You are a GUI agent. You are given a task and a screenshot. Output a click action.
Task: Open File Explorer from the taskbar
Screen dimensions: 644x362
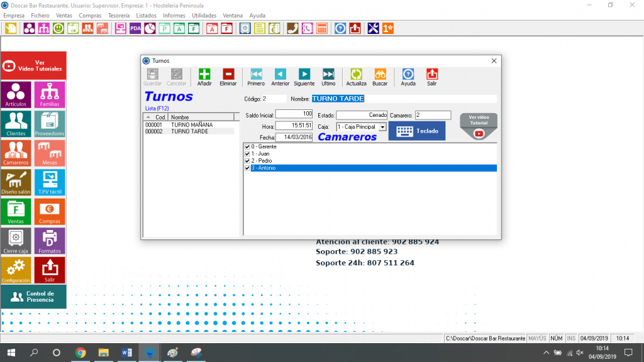[104, 353]
